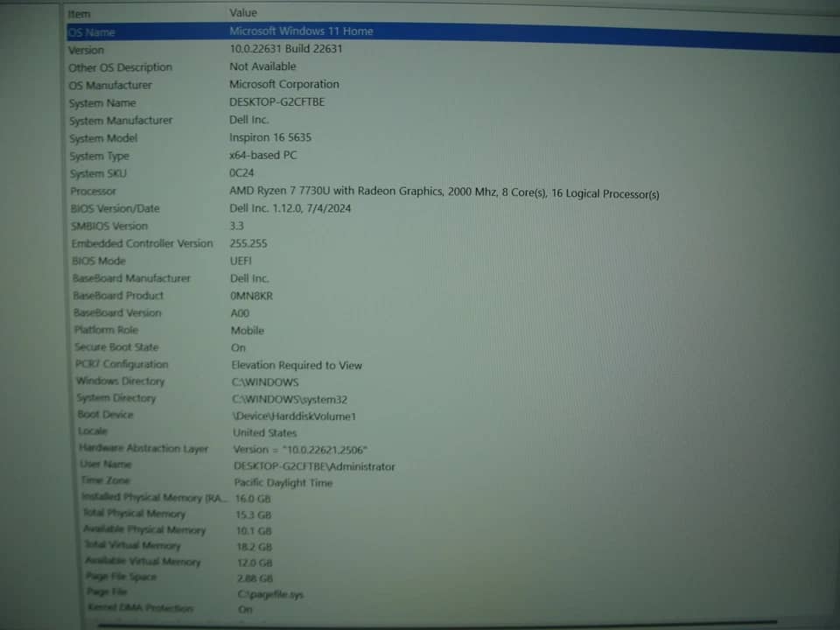The width and height of the screenshot is (840, 630).
Task: Click the United States value
Action: 264,433
